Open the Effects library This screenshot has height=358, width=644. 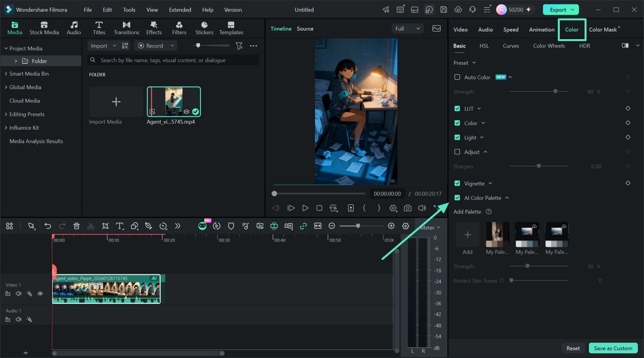(x=154, y=28)
